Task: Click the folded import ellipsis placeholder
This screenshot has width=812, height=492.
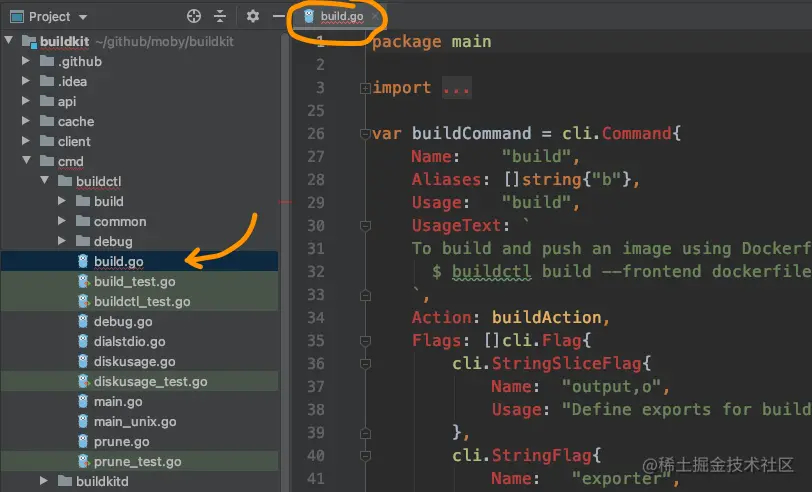Action: tap(456, 88)
